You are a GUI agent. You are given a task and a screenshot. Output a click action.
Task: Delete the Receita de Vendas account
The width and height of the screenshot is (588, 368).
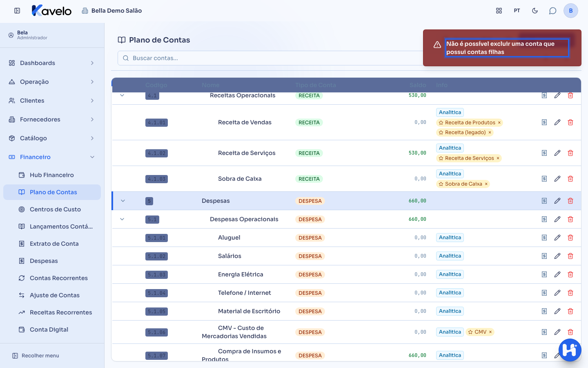point(570,122)
